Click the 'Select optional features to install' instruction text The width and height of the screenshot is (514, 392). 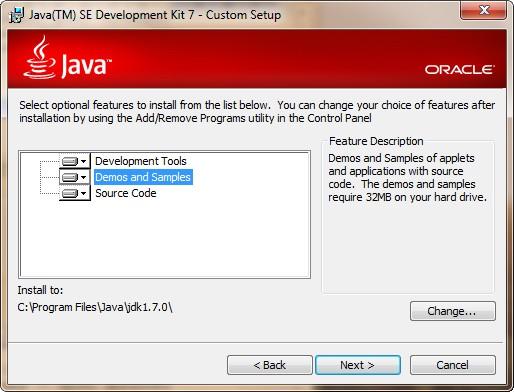point(257,111)
